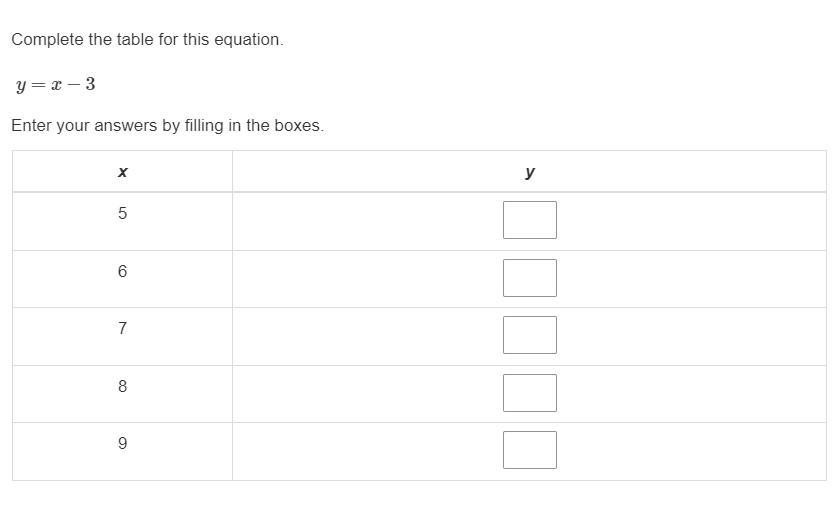
Task: Click the x value 5 cell
Action: (x=122, y=214)
